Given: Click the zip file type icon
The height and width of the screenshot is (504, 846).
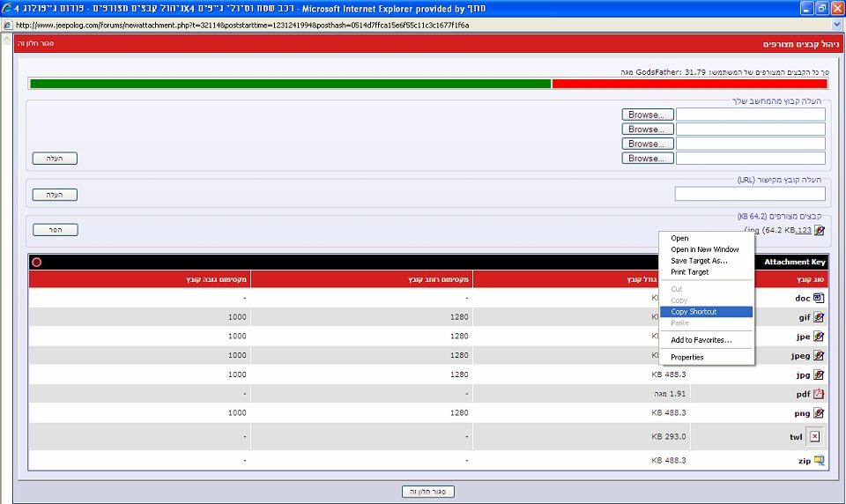Looking at the screenshot, I should (x=818, y=460).
